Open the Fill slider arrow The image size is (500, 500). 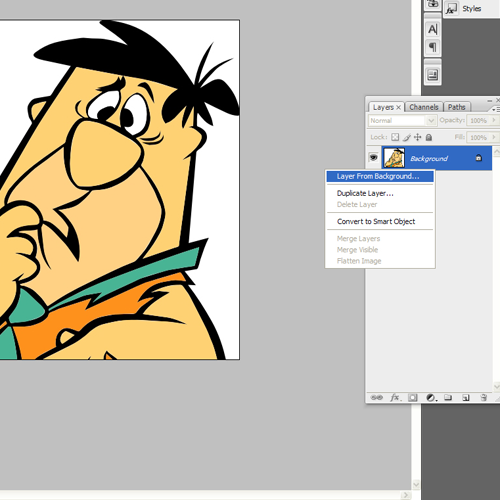(494, 137)
